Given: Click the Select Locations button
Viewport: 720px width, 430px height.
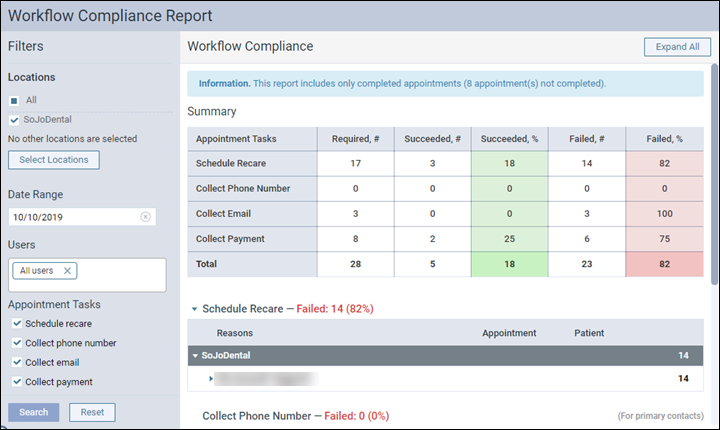Looking at the screenshot, I should [x=54, y=160].
